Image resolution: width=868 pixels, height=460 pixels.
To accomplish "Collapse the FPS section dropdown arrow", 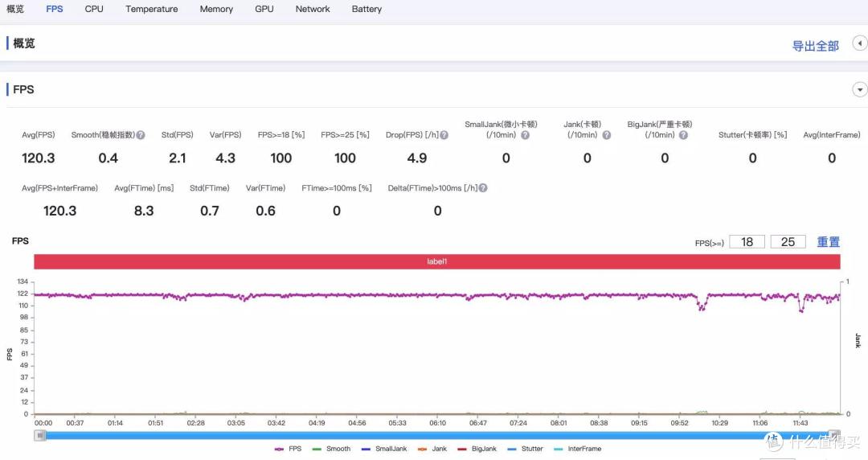I will [x=859, y=89].
